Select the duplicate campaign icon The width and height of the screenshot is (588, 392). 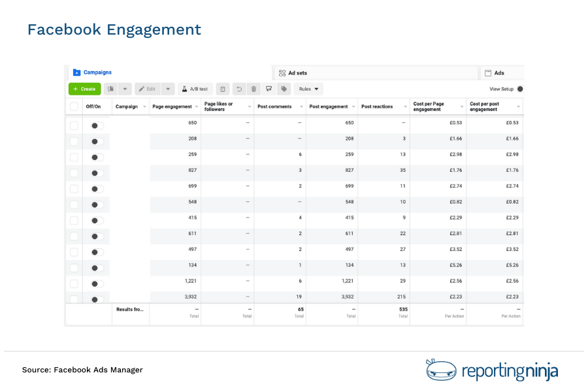[x=111, y=89]
